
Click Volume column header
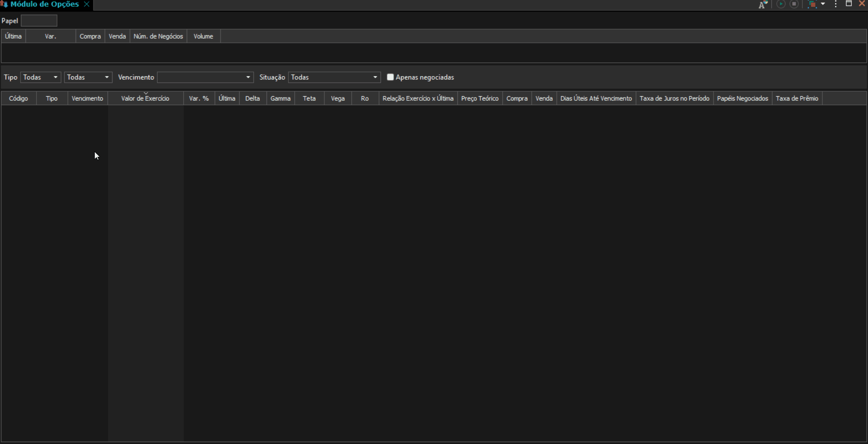[x=203, y=36]
